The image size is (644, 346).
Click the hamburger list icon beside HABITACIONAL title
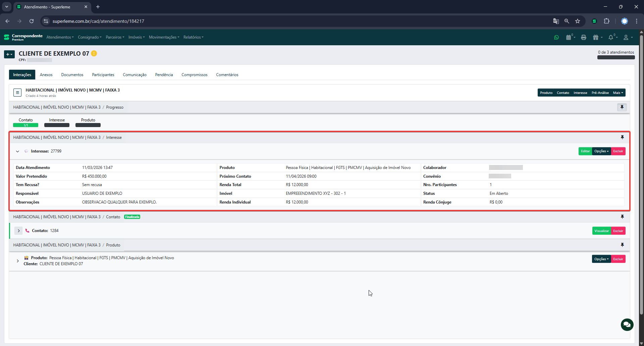click(17, 93)
